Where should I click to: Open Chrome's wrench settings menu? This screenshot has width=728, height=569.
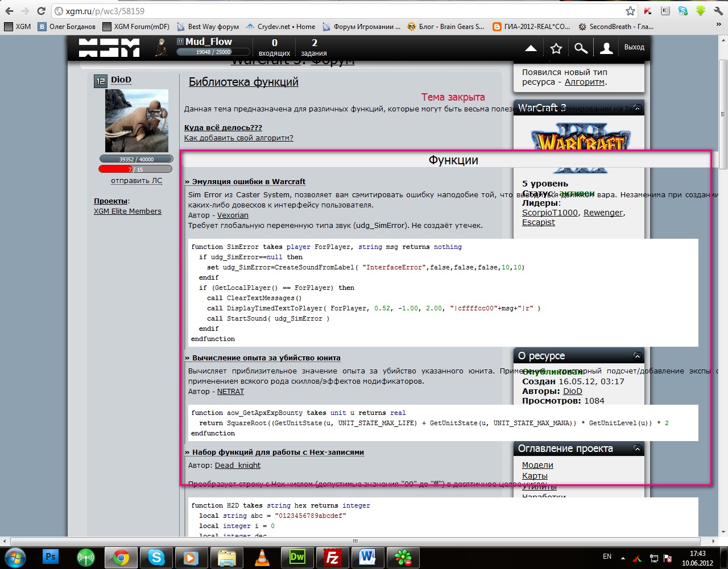coord(718,11)
